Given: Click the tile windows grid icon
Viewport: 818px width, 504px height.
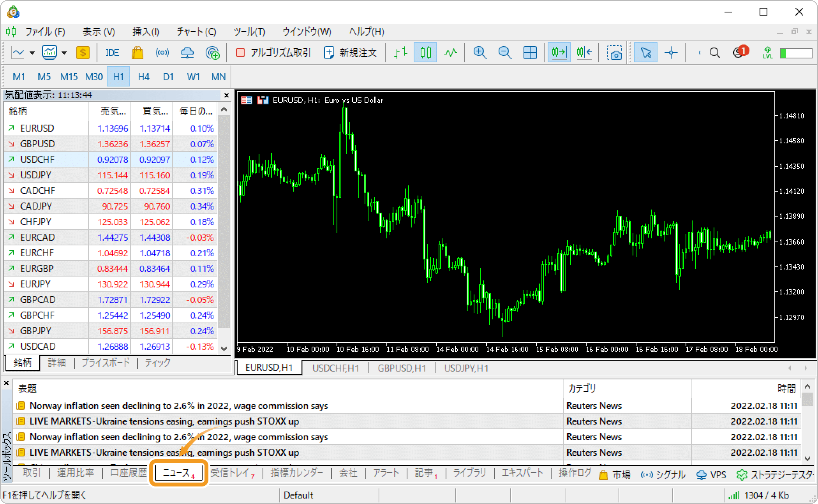Looking at the screenshot, I should 530,53.
